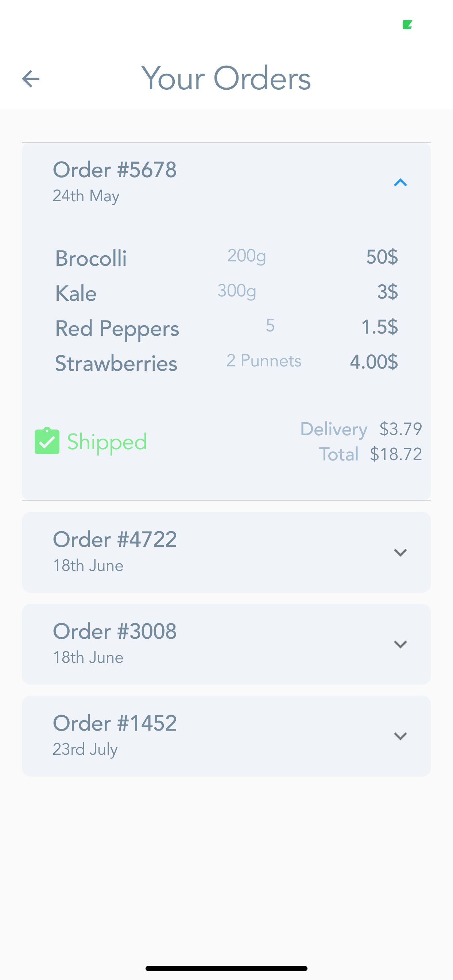Image resolution: width=453 pixels, height=980 pixels.
Task: Open the Order #1452 title
Action: pos(115,723)
